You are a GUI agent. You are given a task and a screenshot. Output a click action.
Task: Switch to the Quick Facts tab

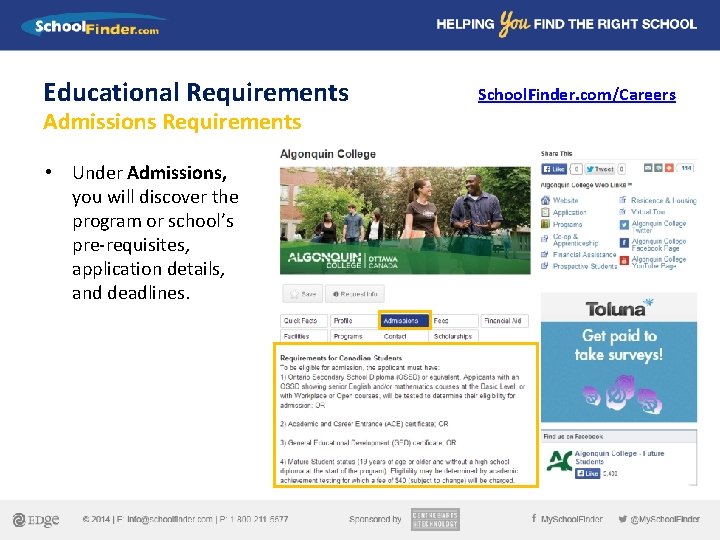coord(304,321)
